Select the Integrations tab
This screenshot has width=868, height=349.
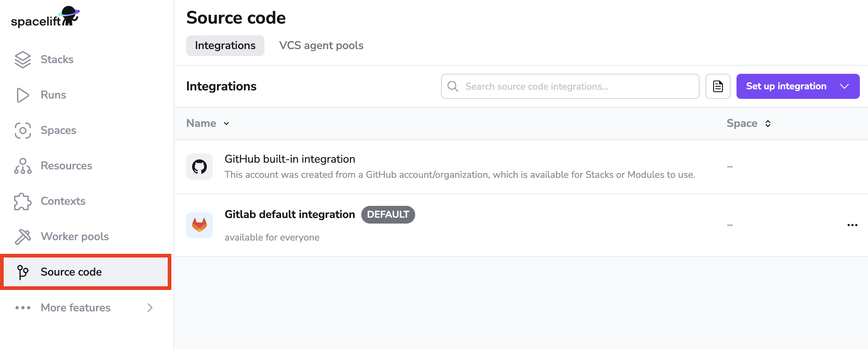tap(225, 45)
